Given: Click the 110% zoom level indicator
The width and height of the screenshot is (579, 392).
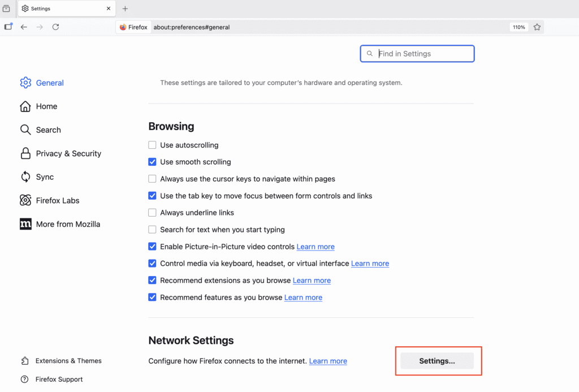Looking at the screenshot, I should click(518, 27).
